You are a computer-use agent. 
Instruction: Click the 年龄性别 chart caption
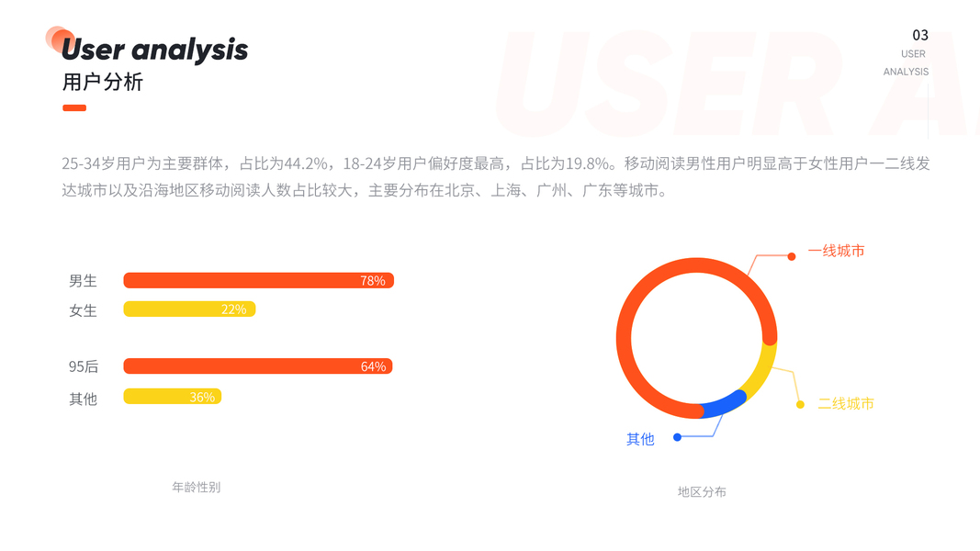(x=197, y=487)
